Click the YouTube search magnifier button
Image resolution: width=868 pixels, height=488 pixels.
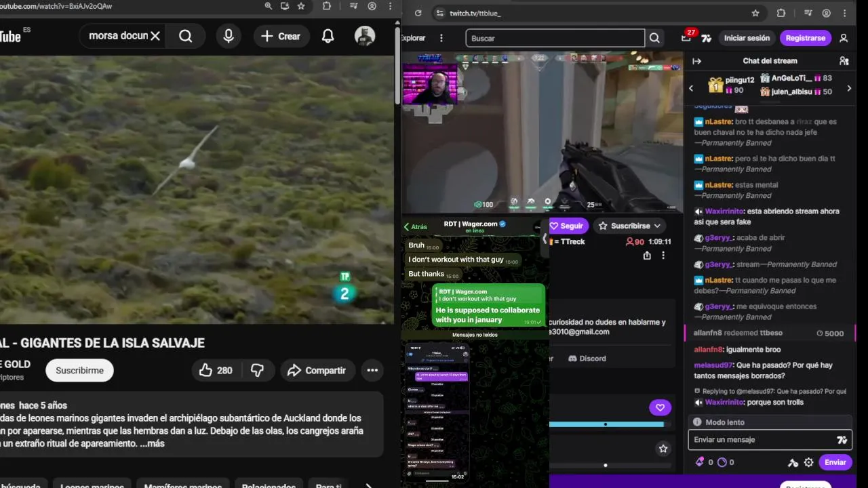pyautogui.click(x=186, y=36)
